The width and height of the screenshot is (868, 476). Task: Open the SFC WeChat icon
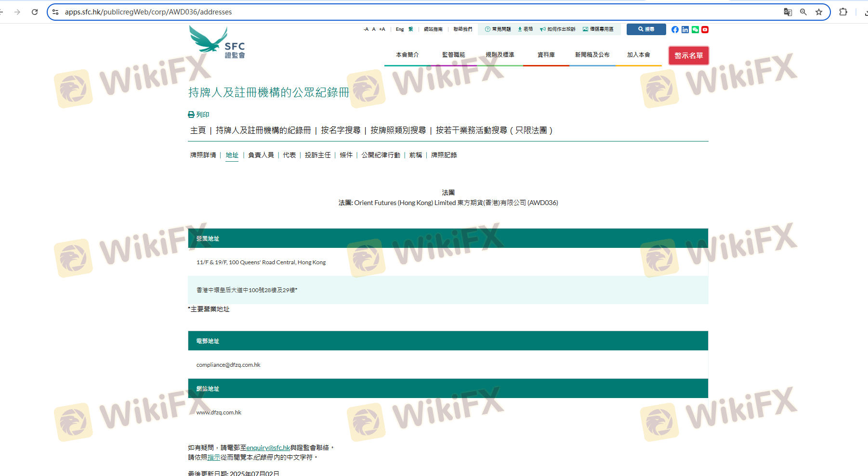(x=695, y=30)
